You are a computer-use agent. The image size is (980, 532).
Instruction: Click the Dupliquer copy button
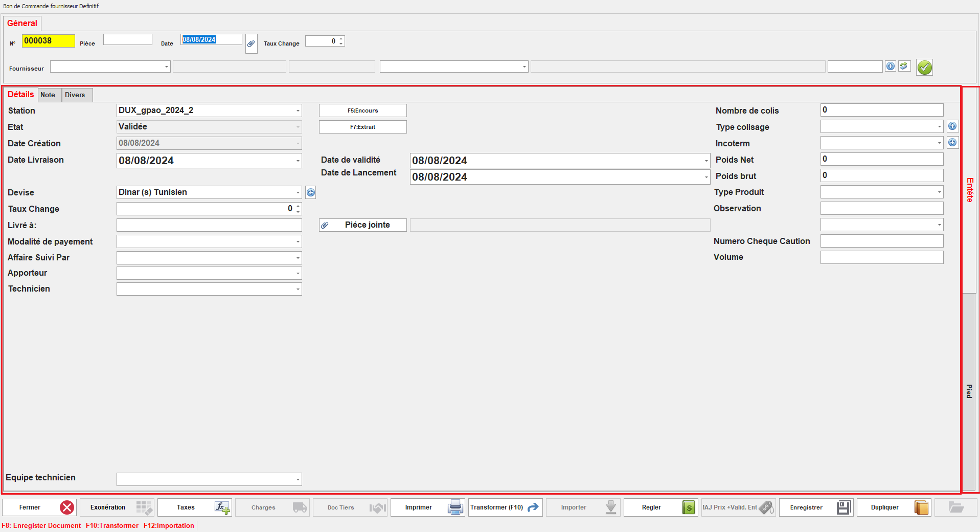pos(894,507)
